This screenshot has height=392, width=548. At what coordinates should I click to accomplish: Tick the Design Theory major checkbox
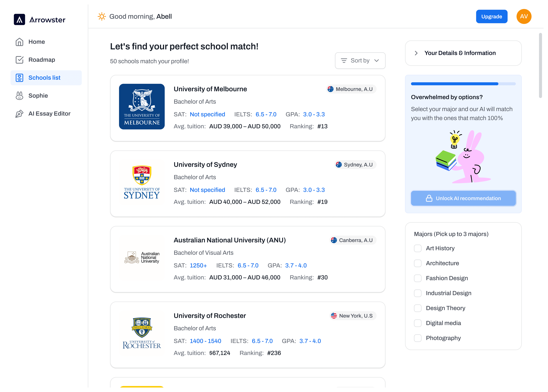(x=418, y=308)
